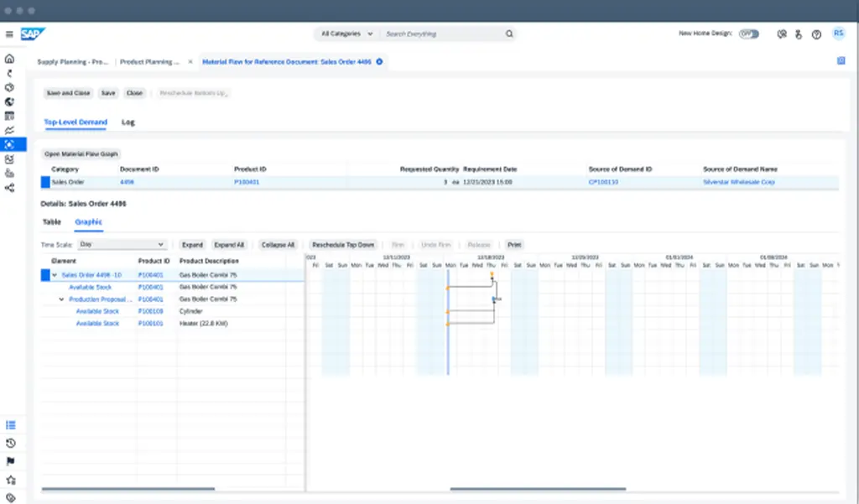Click the globe icon in the sidebar
This screenshot has width=859, height=504.
9,102
